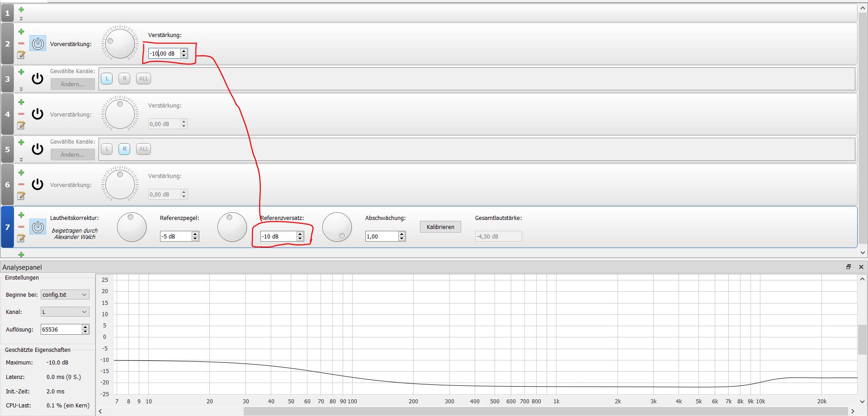This screenshot has width=868, height=416.
Task: Expand row 5 with its double-chevron
Action: tap(21, 159)
